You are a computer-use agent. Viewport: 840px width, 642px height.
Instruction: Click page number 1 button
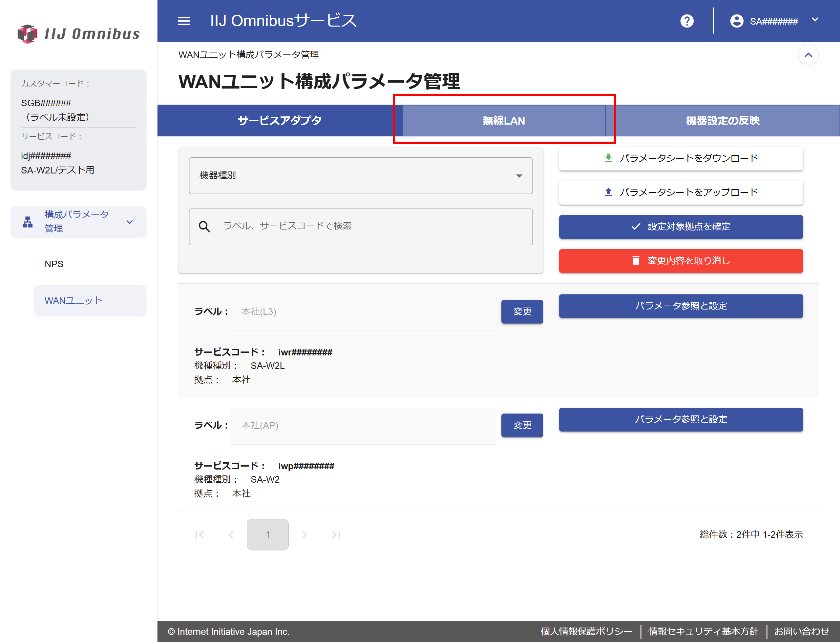[x=268, y=534]
